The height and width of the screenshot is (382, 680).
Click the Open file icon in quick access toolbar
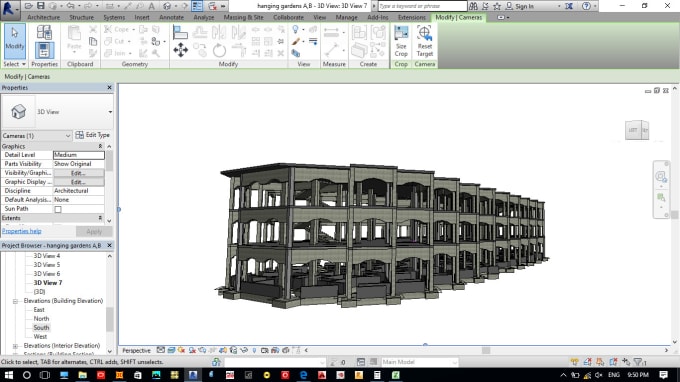click(x=29, y=6)
